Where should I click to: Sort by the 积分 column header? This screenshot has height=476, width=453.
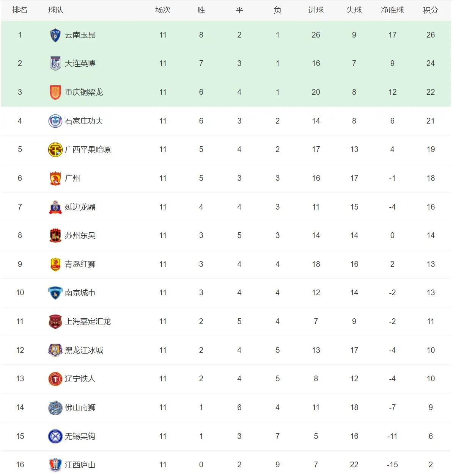(431, 10)
